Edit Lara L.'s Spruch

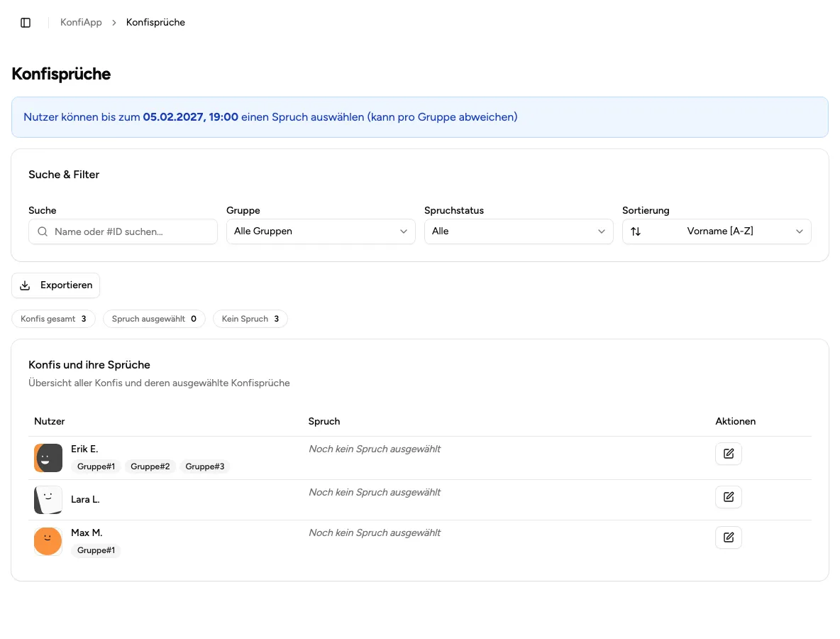click(x=729, y=497)
